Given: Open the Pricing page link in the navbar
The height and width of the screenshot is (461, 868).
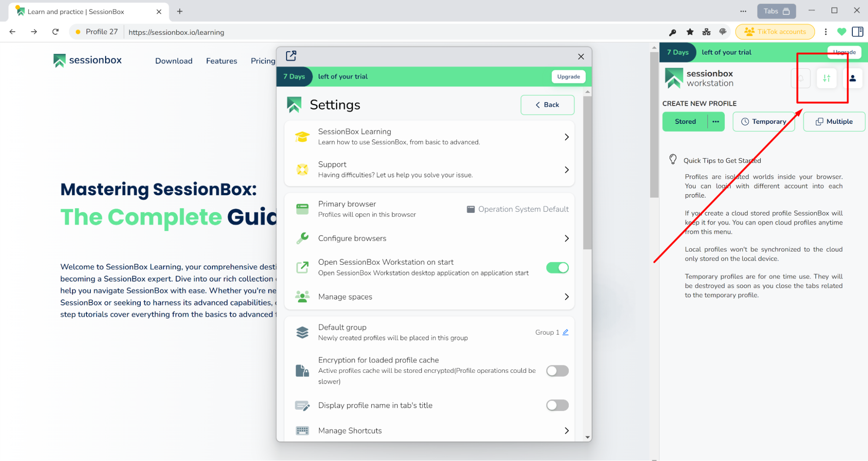Looking at the screenshot, I should click(x=263, y=61).
